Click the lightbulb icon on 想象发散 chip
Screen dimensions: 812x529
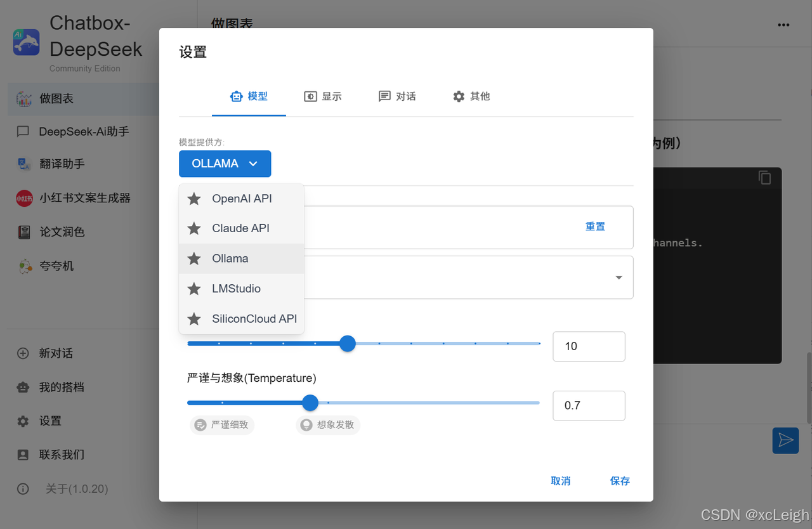pyautogui.click(x=306, y=425)
